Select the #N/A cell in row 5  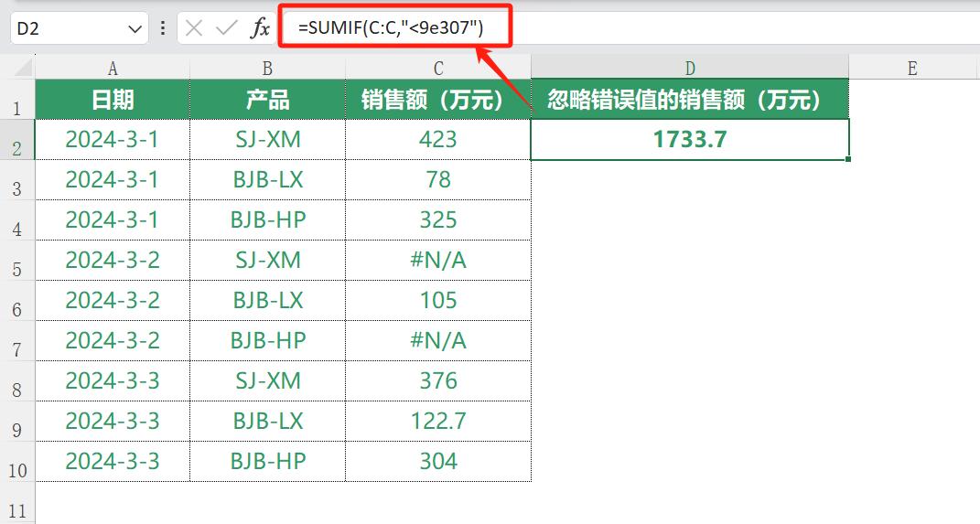(x=438, y=260)
